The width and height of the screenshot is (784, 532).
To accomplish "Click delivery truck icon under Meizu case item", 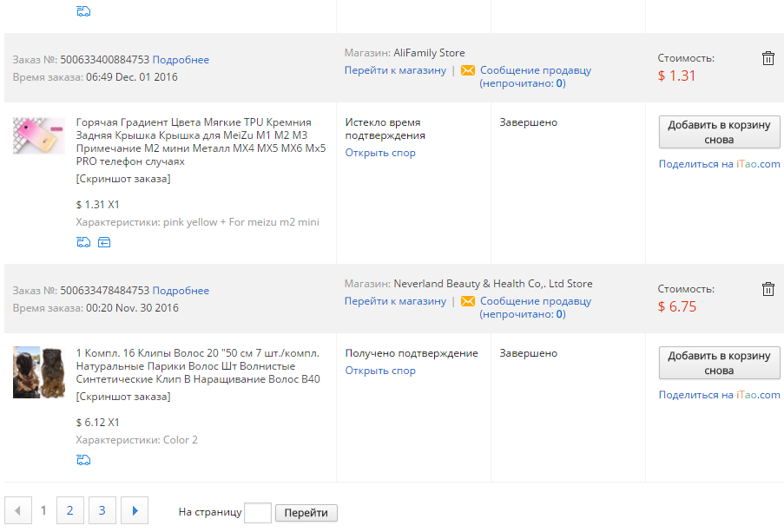I will [83, 243].
